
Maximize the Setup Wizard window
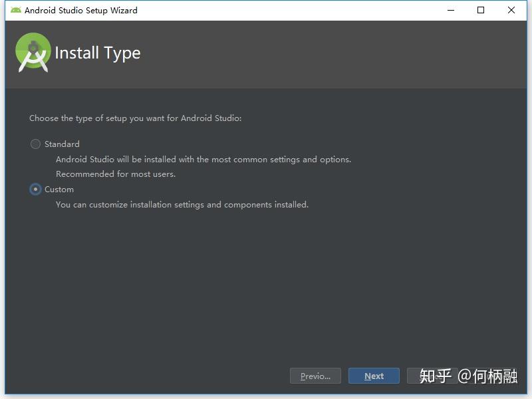coord(480,10)
